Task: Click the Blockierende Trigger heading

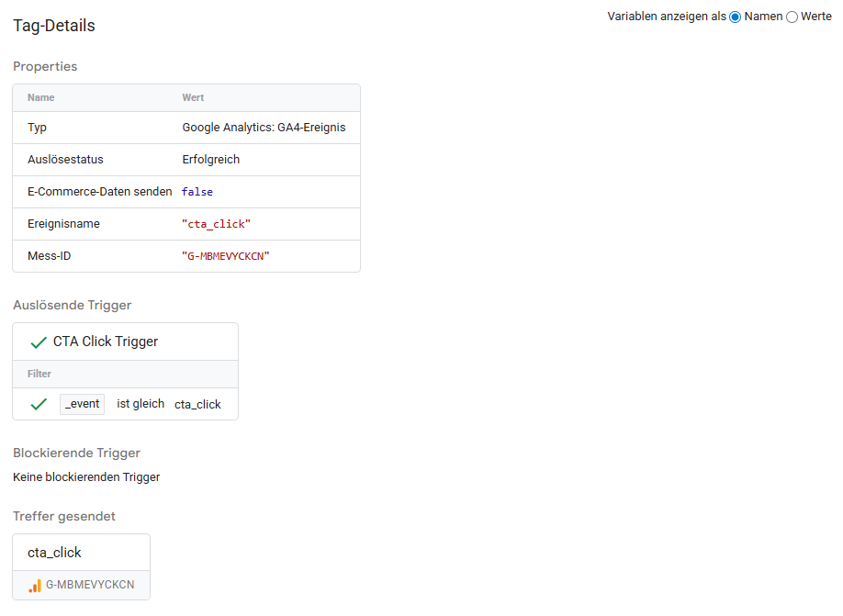Action: pyautogui.click(x=76, y=454)
